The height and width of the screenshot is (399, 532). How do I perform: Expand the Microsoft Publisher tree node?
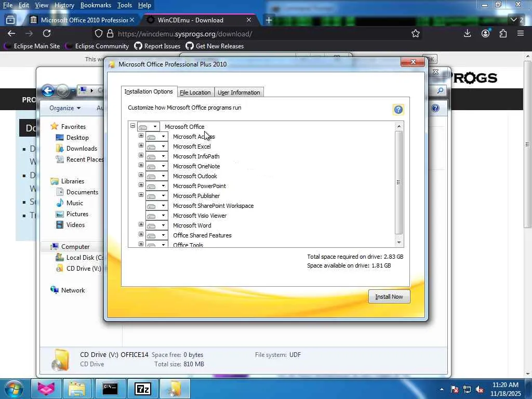click(x=141, y=194)
